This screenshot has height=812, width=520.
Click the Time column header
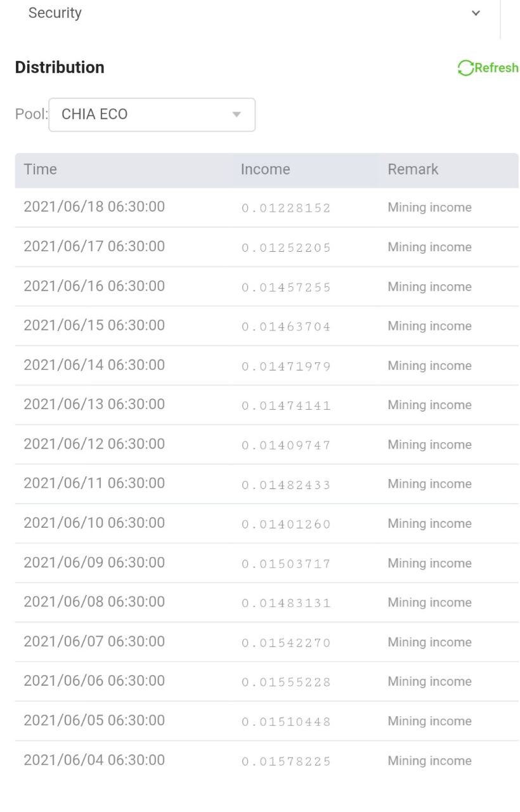[x=41, y=169]
